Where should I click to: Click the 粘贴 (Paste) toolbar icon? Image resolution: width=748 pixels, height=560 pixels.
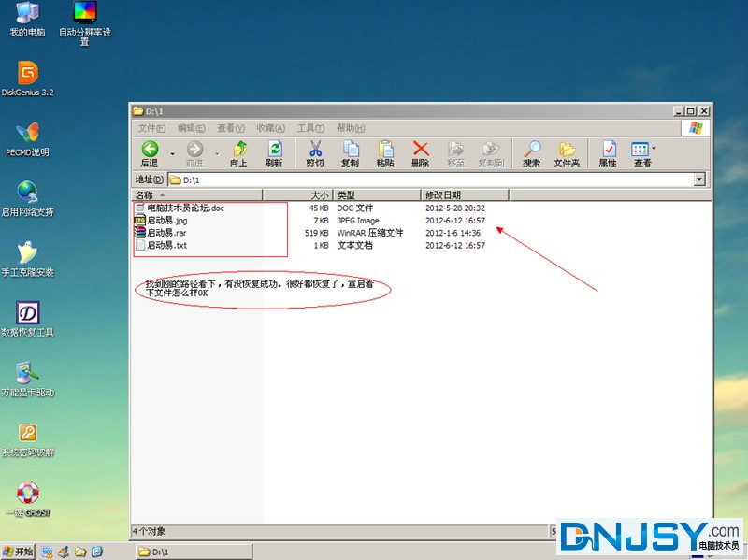pyautogui.click(x=385, y=150)
